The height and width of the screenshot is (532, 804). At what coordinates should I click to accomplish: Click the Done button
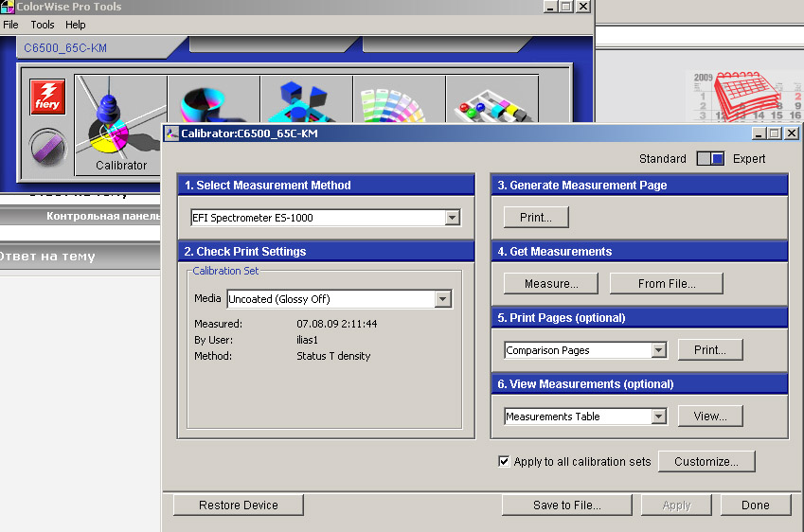756,505
